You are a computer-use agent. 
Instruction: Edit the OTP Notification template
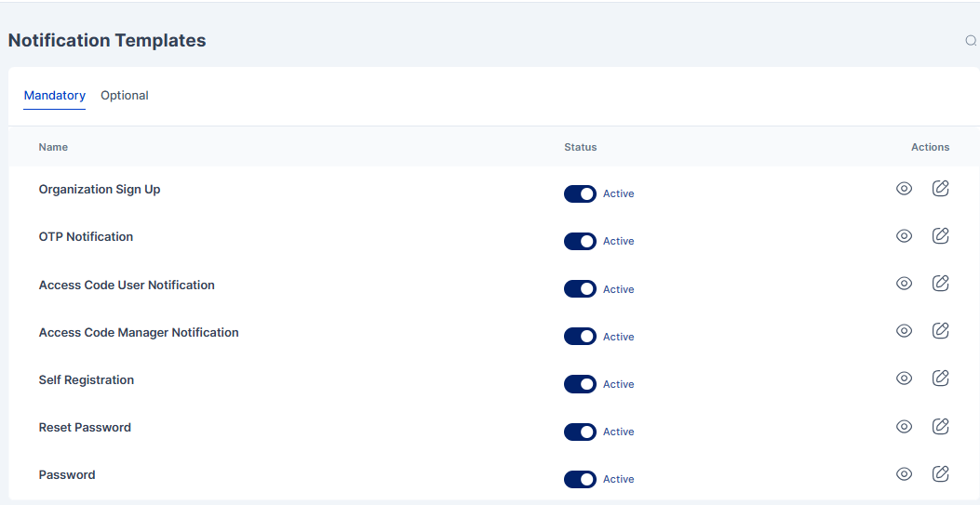pyautogui.click(x=941, y=236)
